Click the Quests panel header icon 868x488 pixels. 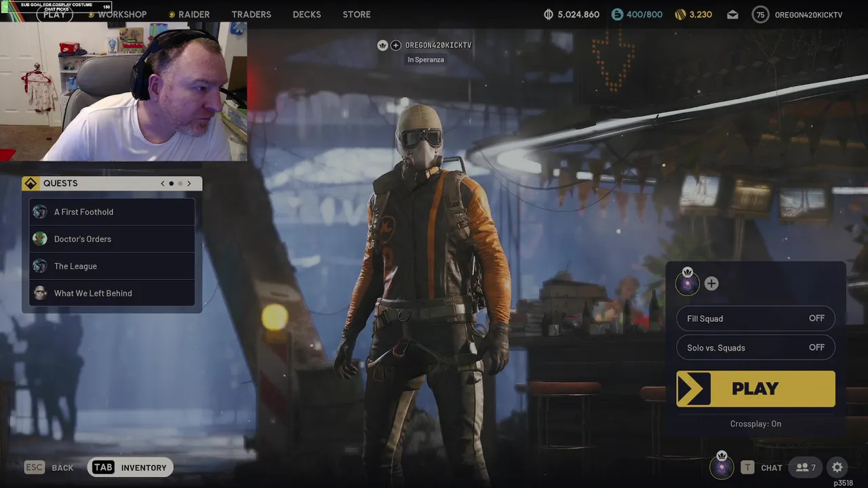click(x=31, y=184)
